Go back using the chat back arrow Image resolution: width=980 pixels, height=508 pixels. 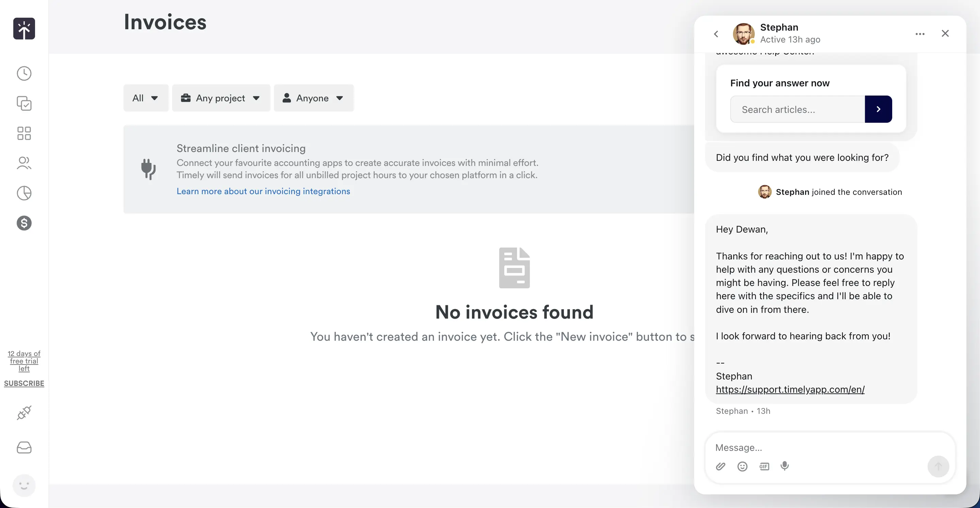click(x=716, y=34)
